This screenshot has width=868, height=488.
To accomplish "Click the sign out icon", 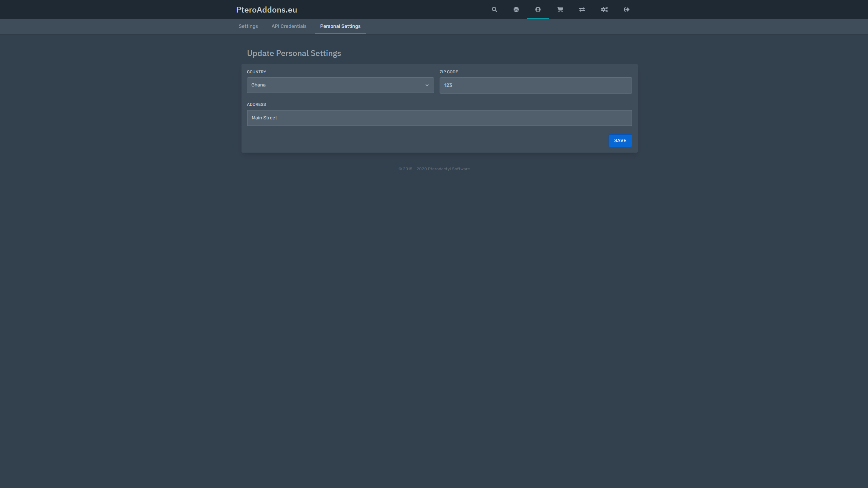I will pyautogui.click(x=626, y=9).
